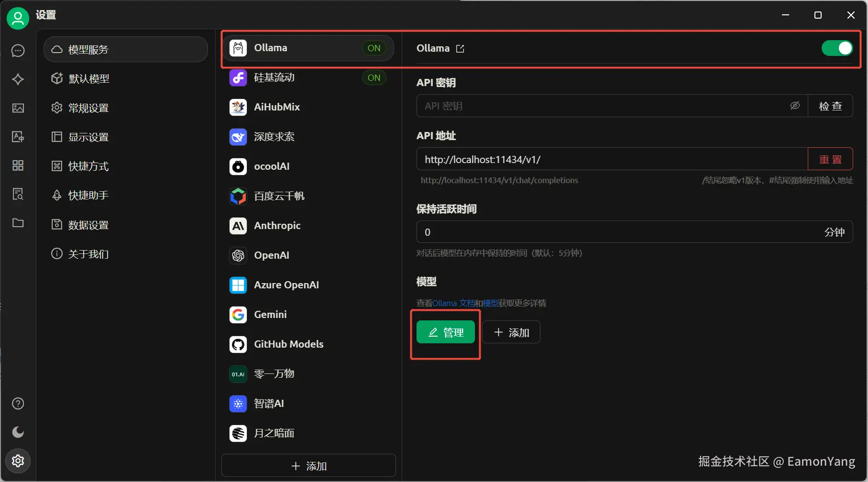Select the GitHub Models provider
The height and width of the screenshot is (482, 868).
308,344
